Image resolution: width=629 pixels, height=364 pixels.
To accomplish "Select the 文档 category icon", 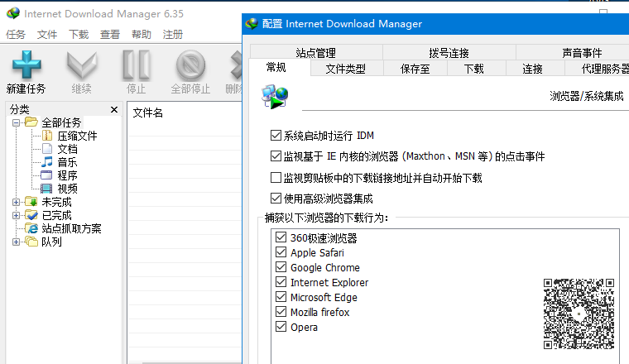I will (47, 149).
